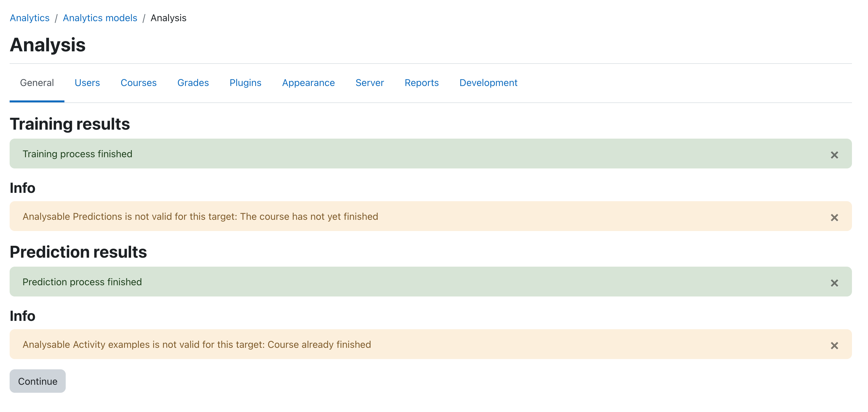The height and width of the screenshot is (412, 868).
Task: Click the large 'Analysis' page title
Action: tap(47, 45)
